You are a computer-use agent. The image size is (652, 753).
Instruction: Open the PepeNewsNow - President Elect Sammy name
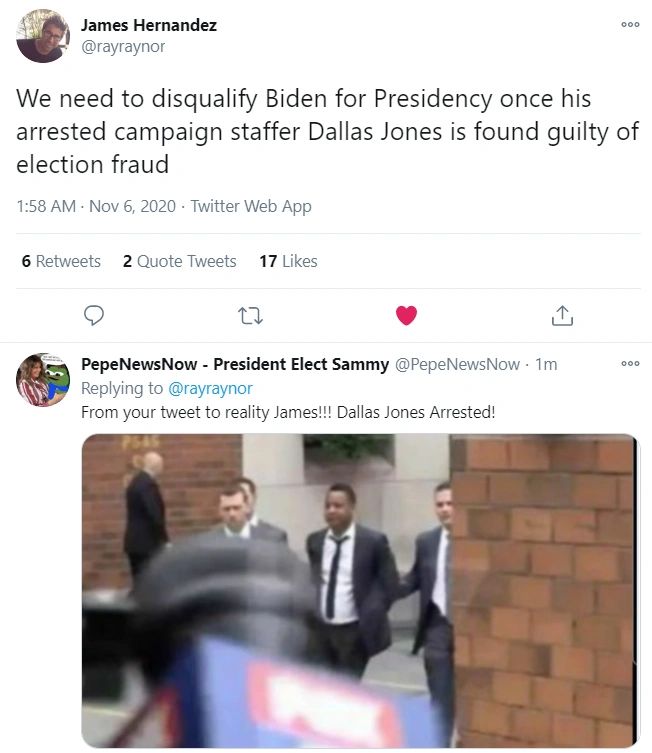point(234,365)
